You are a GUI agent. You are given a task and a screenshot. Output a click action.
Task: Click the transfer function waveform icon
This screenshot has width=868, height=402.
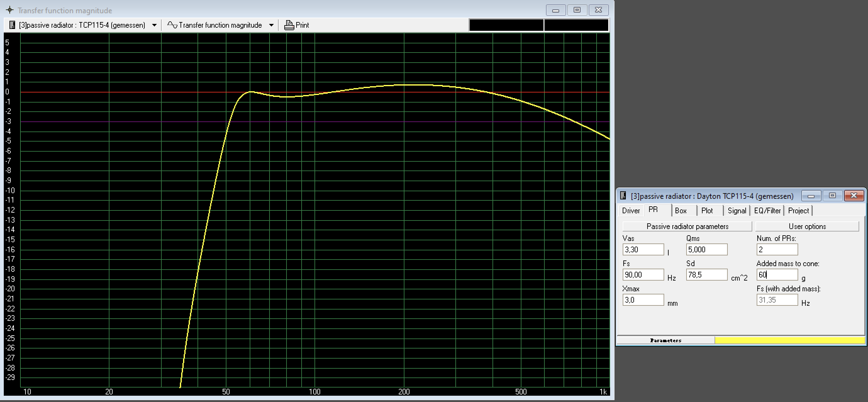172,25
